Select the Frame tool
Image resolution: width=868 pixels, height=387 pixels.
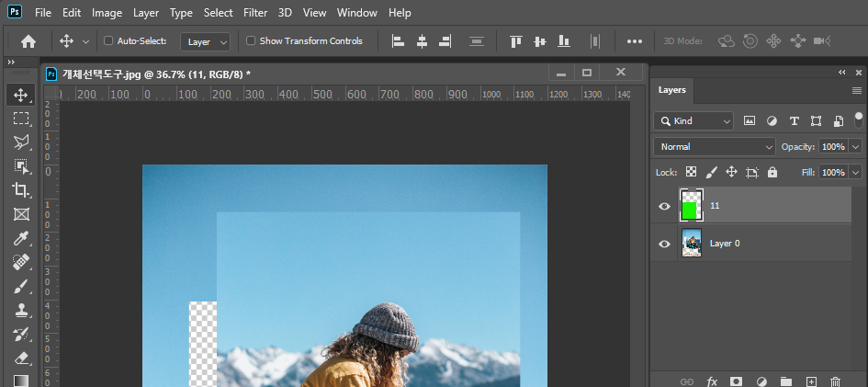[21, 214]
